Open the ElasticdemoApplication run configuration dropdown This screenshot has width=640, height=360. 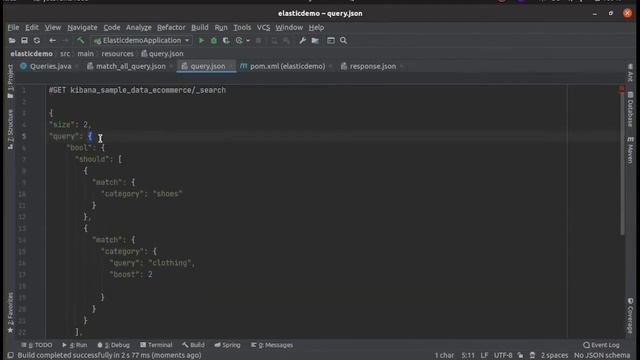[142, 40]
